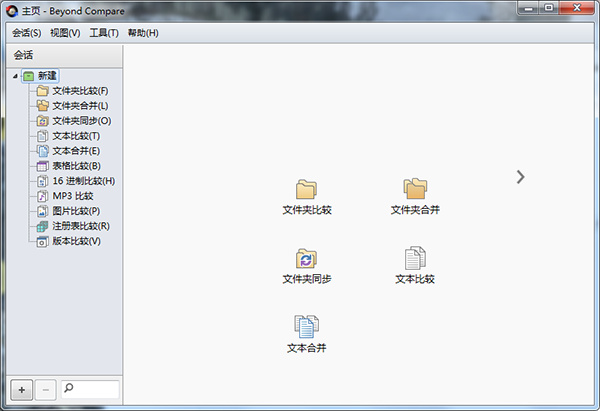This screenshot has width=600, height=411.
Task: Open the 工具(T) menu
Action: coord(104,33)
